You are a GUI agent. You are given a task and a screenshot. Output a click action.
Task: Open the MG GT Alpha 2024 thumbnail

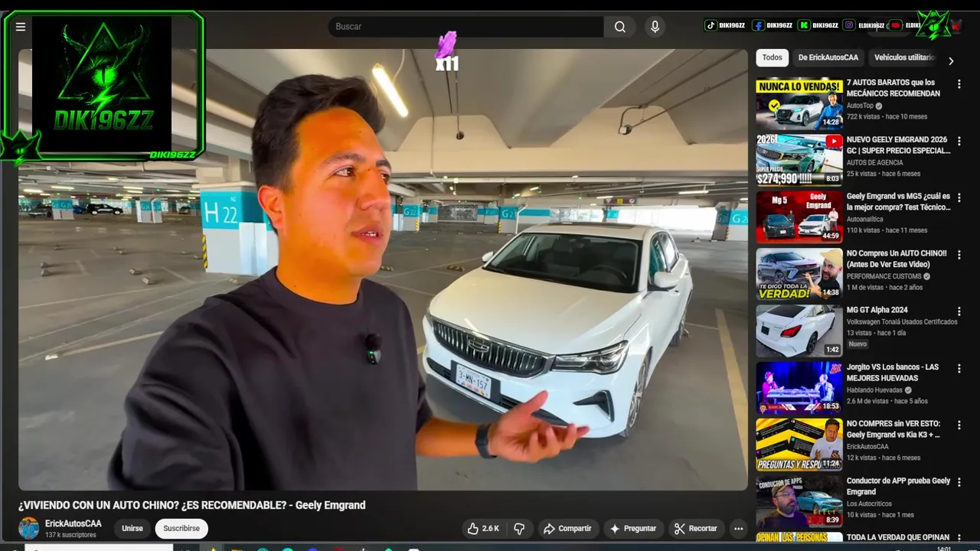799,331
